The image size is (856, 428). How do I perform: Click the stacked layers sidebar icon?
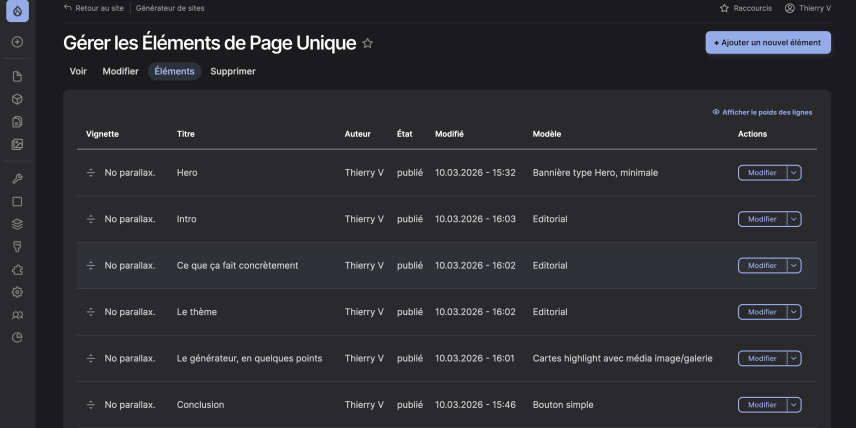coord(17,224)
